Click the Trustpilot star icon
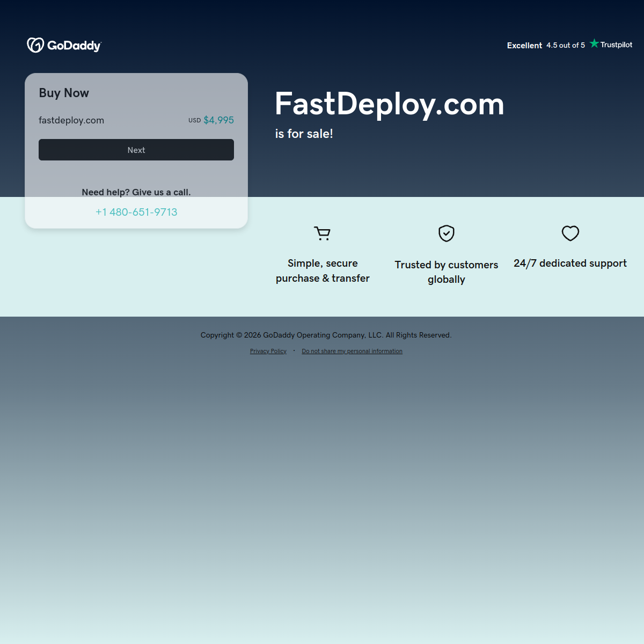The height and width of the screenshot is (644, 644). pyautogui.click(x=594, y=43)
